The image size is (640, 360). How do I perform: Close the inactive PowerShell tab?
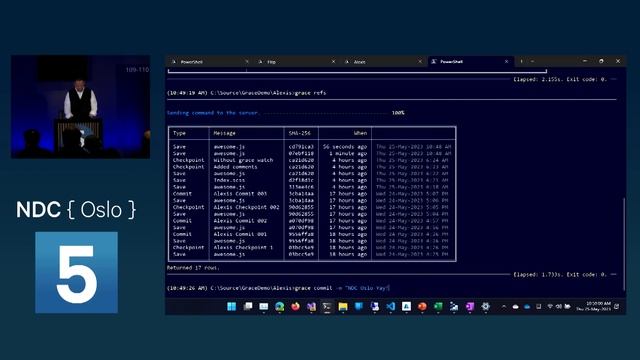[247, 62]
